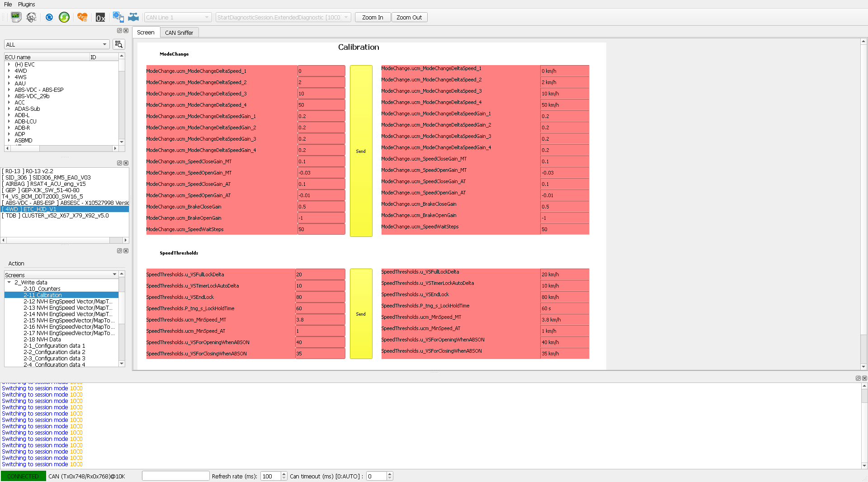Edit ucm_MinSpeed_MT input field
The width and height of the screenshot is (868, 482).
pos(320,320)
